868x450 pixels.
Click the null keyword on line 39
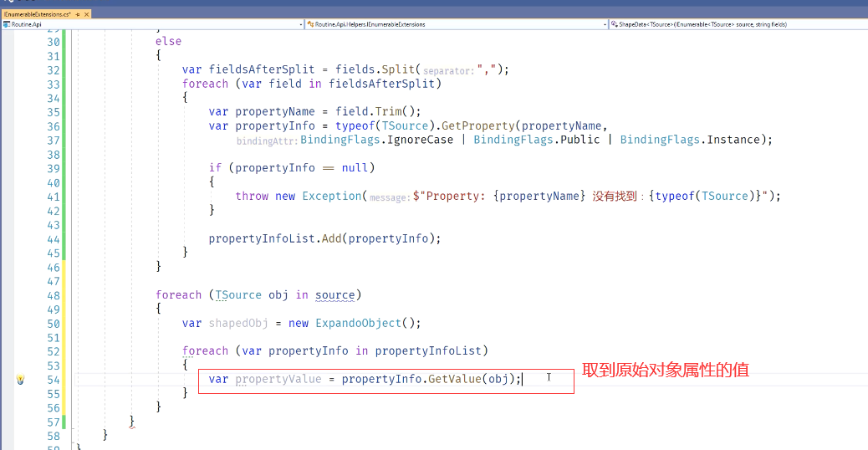click(x=355, y=168)
